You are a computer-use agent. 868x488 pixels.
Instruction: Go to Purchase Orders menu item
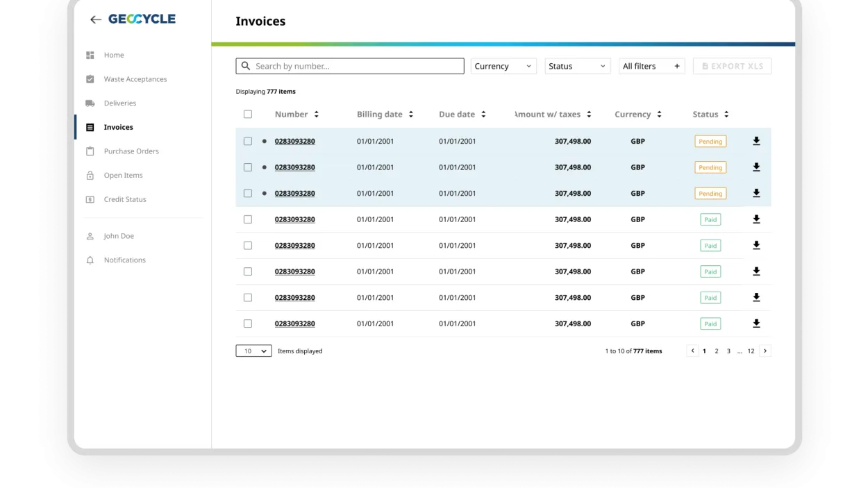[x=131, y=151]
